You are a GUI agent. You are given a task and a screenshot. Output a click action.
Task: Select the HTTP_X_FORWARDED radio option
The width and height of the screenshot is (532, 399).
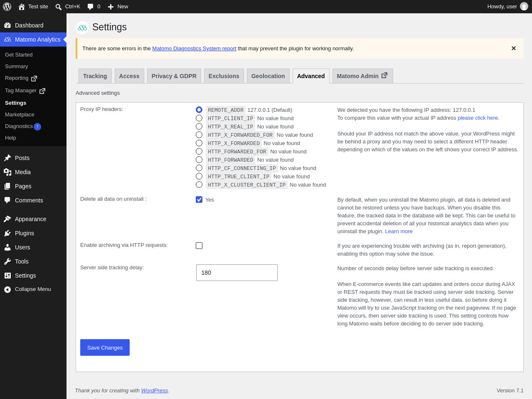(x=199, y=143)
